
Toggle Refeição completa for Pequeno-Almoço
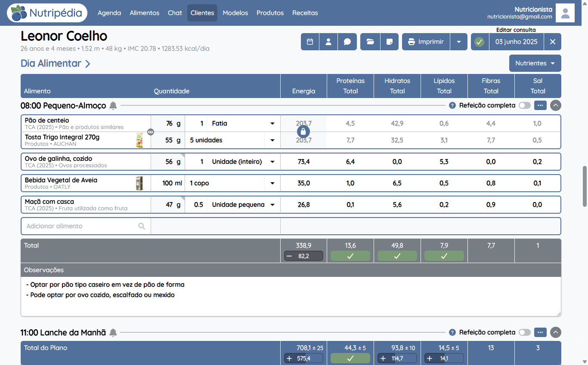coord(525,105)
